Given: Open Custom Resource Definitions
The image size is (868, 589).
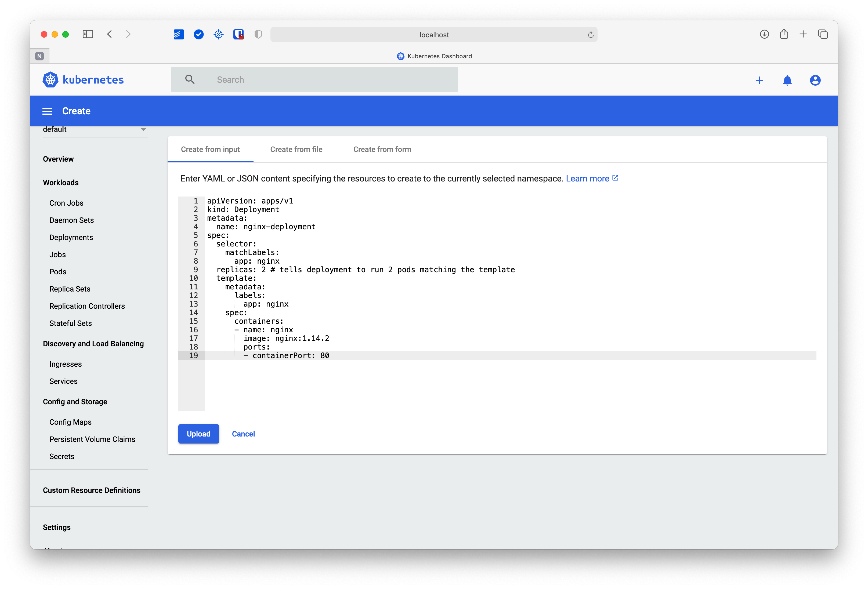Looking at the screenshot, I should [92, 490].
